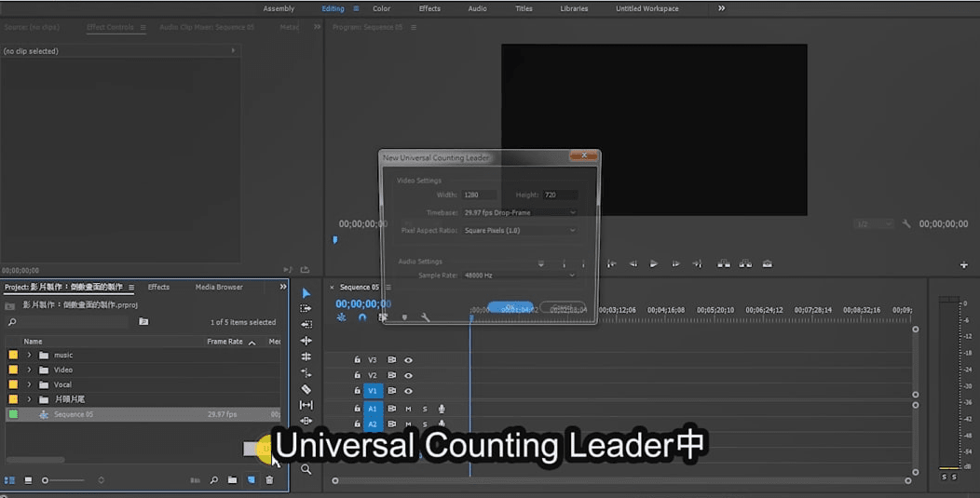Step forward one frame

coord(675,264)
